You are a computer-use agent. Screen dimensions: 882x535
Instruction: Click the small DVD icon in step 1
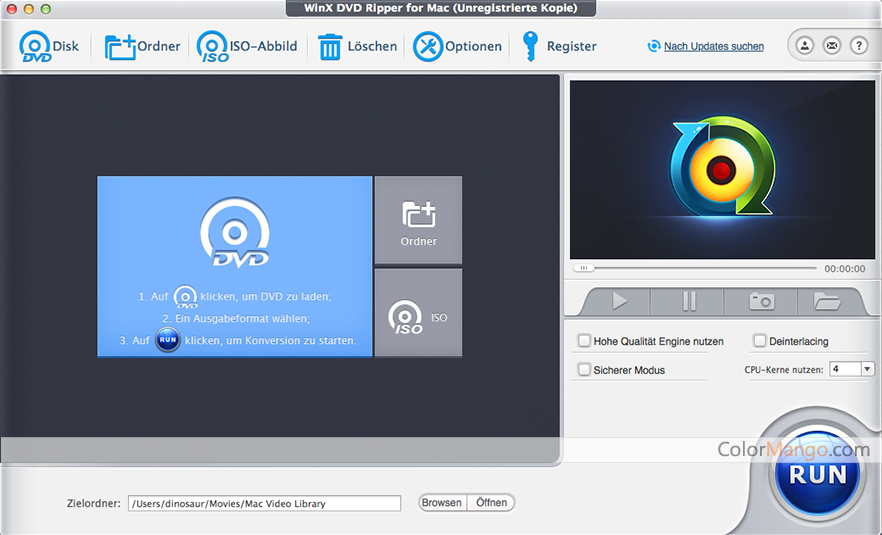[x=185, y=297]
